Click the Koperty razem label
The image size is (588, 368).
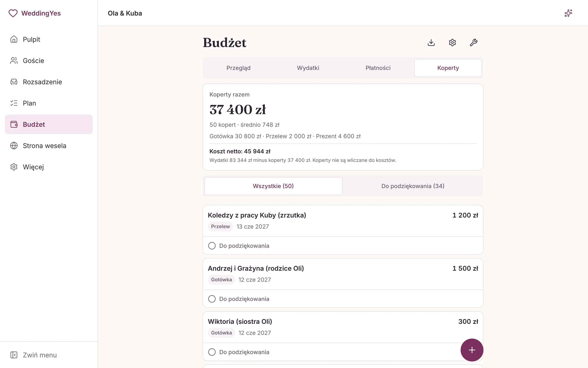(x=229, y=94)
